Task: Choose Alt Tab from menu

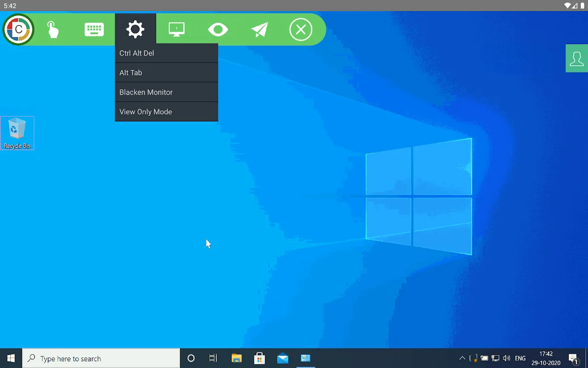Action: 166,73
